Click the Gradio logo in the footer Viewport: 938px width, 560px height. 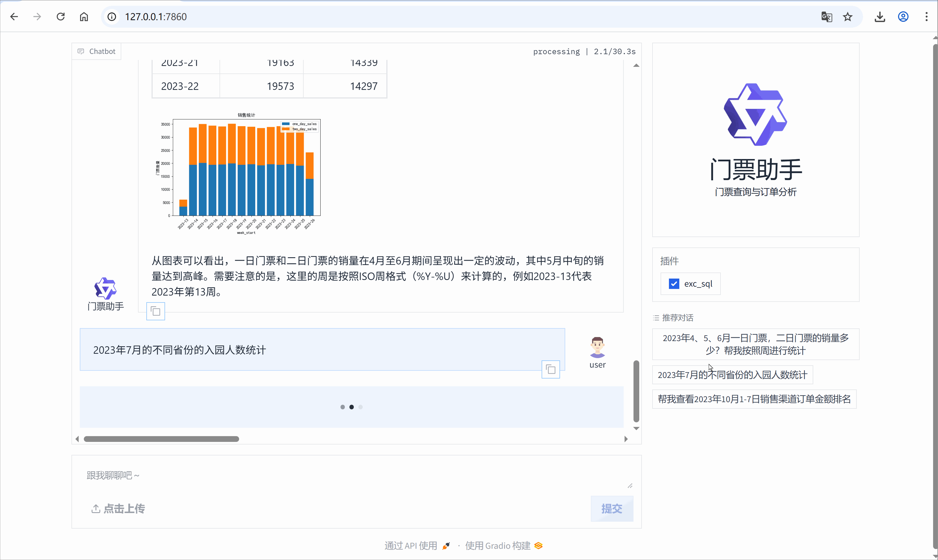[x=538, y=546]
